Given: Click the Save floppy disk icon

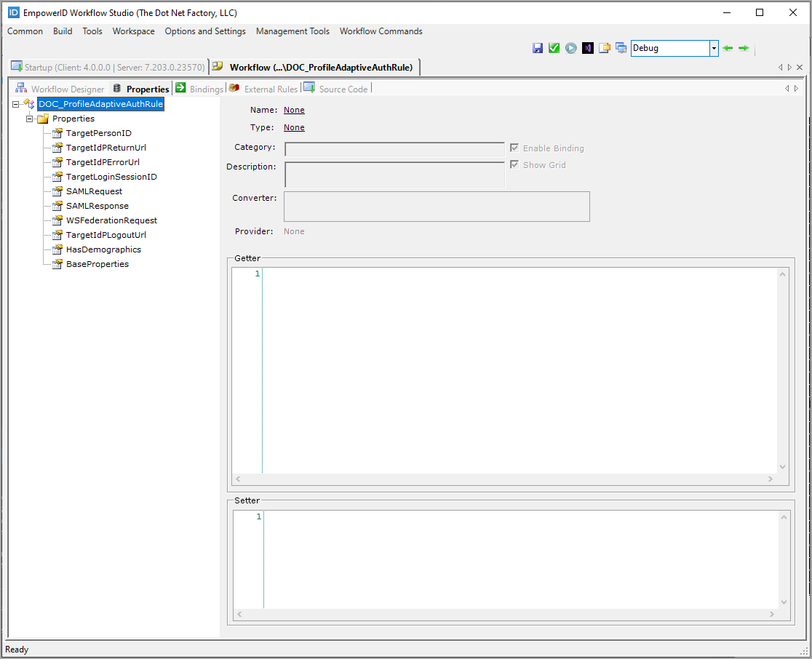Looking at the screenshot, I should pos(538,48).
